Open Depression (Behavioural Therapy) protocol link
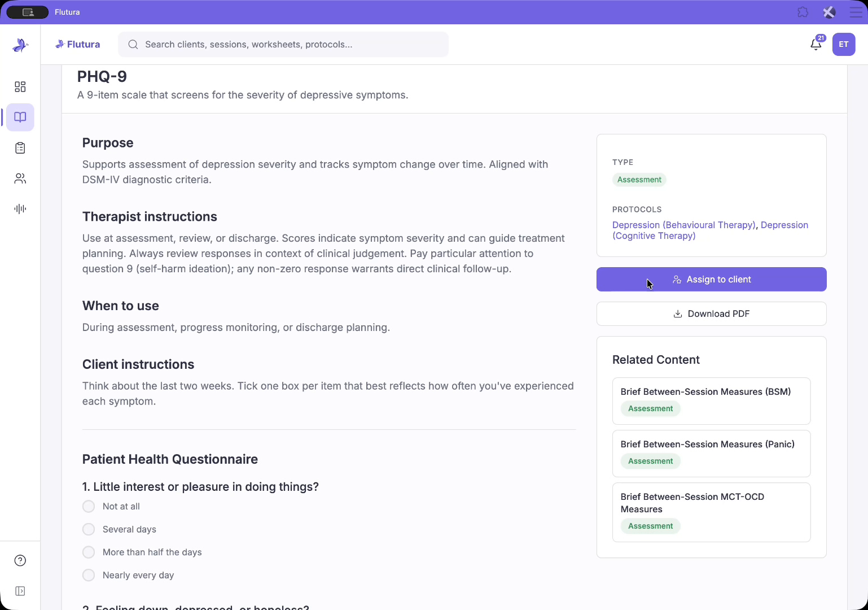 tap(683, 225)
